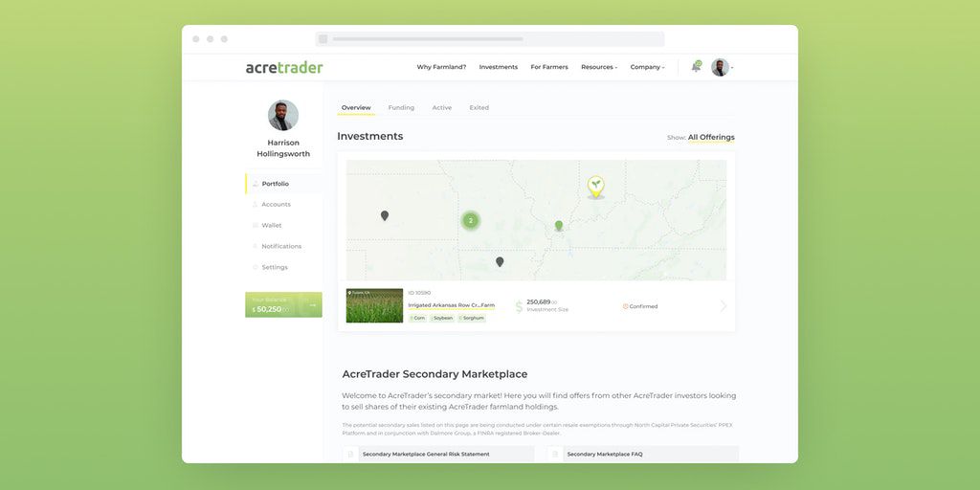Image resolution: width=980 pixels, height=490 pixels.
Task: Click the acretrader logo
Action: pyautogui.click(x=284, y=68)
